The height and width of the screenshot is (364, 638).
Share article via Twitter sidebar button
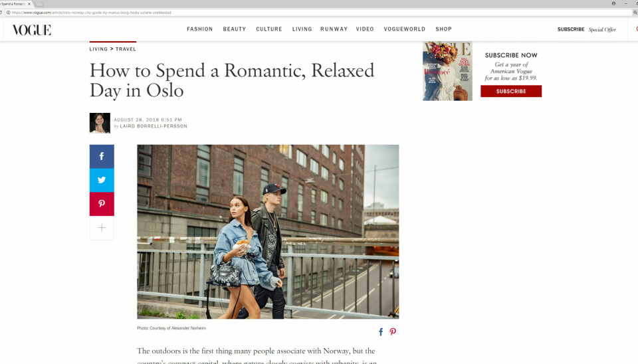102,180
